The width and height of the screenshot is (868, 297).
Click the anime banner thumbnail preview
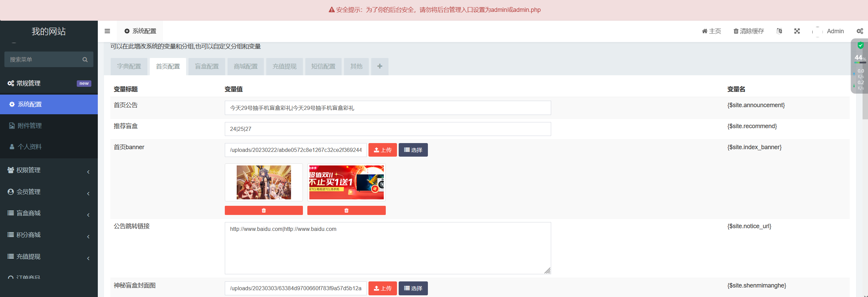pos(264,182)
